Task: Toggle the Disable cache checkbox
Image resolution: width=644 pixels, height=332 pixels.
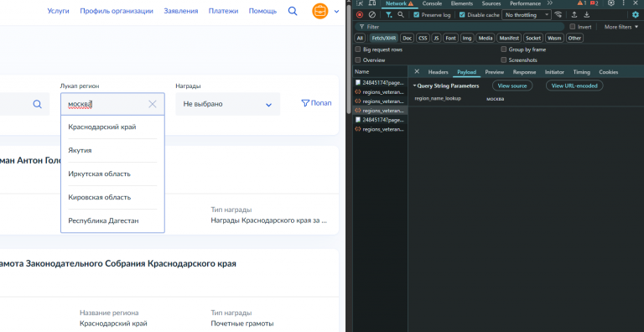Action: click(462, 15)
